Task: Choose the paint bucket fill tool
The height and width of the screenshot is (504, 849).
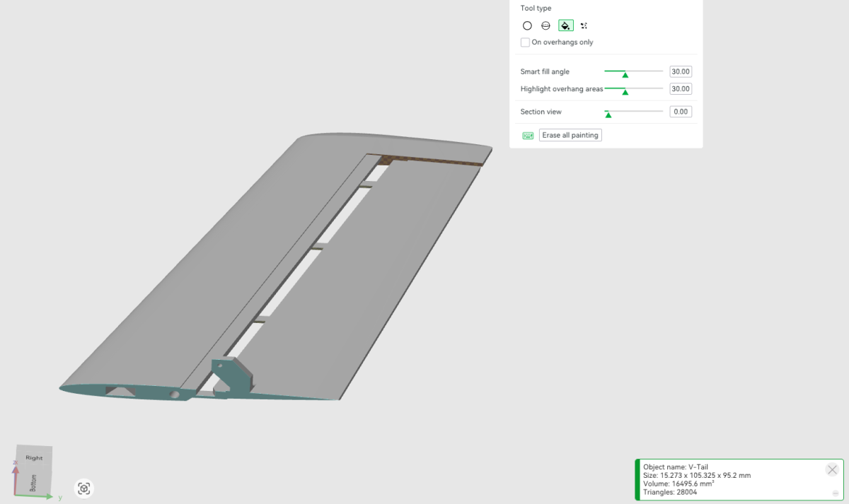Action: (x=565, y=25)
